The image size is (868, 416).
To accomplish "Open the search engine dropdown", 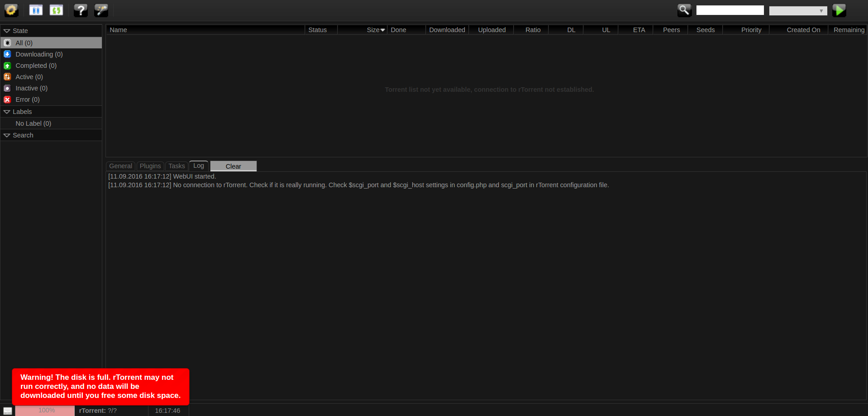I will click(798, 10).
